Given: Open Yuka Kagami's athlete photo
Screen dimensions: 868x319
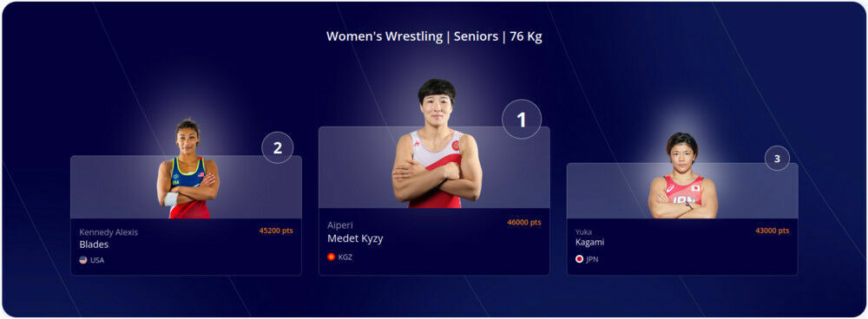Looking at the screenshot, I should [x=682, y=175].
